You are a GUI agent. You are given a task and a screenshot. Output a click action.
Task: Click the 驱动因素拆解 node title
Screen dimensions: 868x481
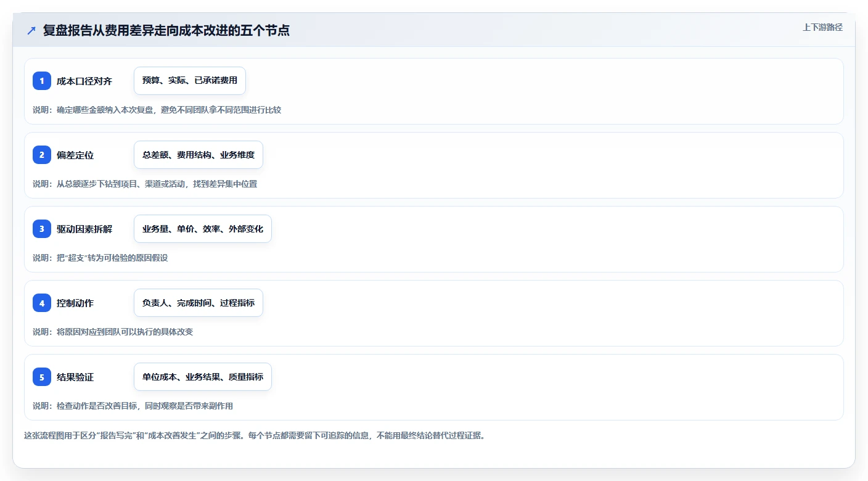(x=84, y=229)
